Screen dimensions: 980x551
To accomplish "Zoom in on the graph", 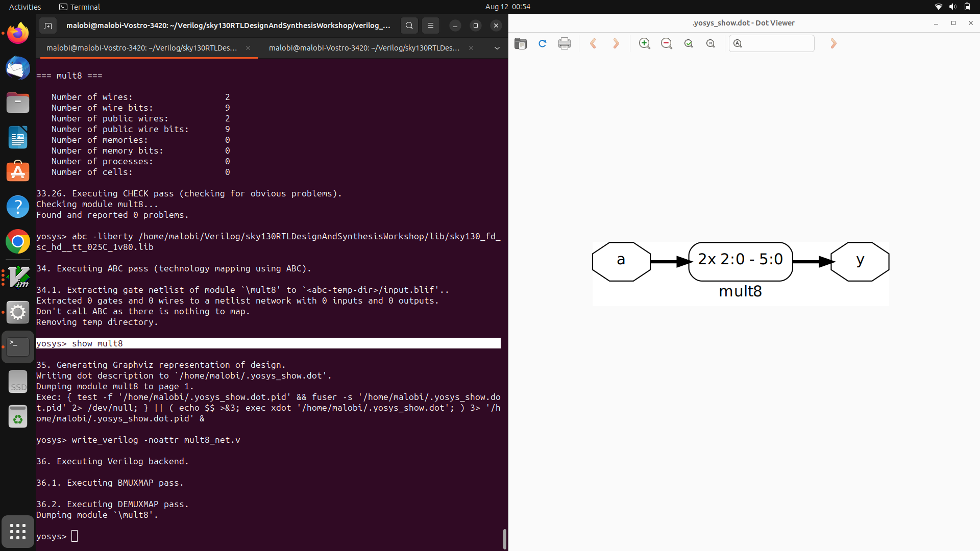I will [644, 43].
